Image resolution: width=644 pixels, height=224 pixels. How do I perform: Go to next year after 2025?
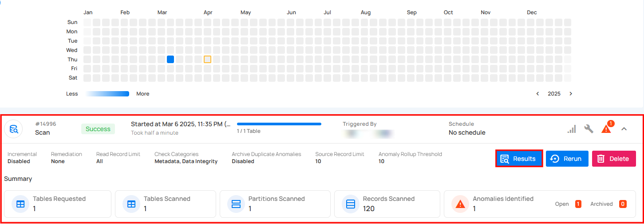click(x=571, y=94)
